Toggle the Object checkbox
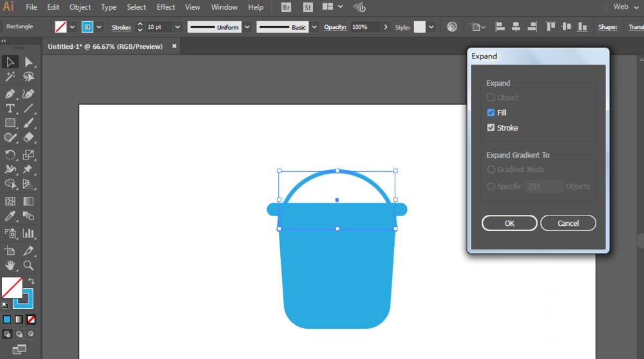Viewport: 644px width, 359px height. click(x=491, y=98)
